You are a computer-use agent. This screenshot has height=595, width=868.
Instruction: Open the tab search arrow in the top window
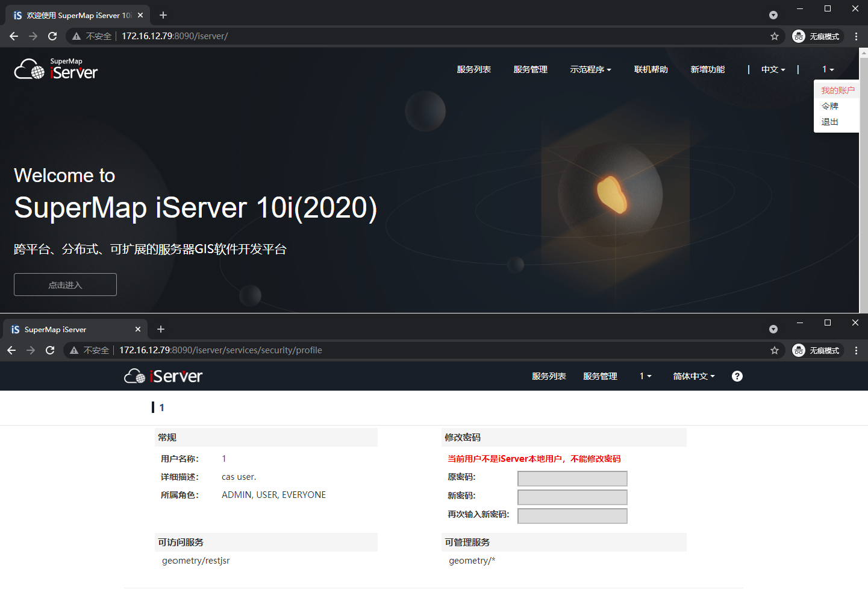click(x=773, y=15)
